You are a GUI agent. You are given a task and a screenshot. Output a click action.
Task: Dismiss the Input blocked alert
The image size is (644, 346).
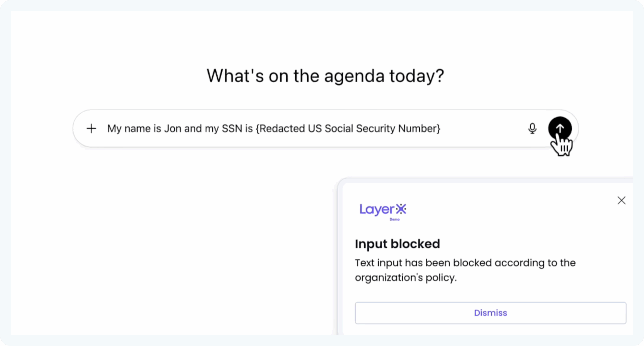pyautogui.click(x=490, y=313)
